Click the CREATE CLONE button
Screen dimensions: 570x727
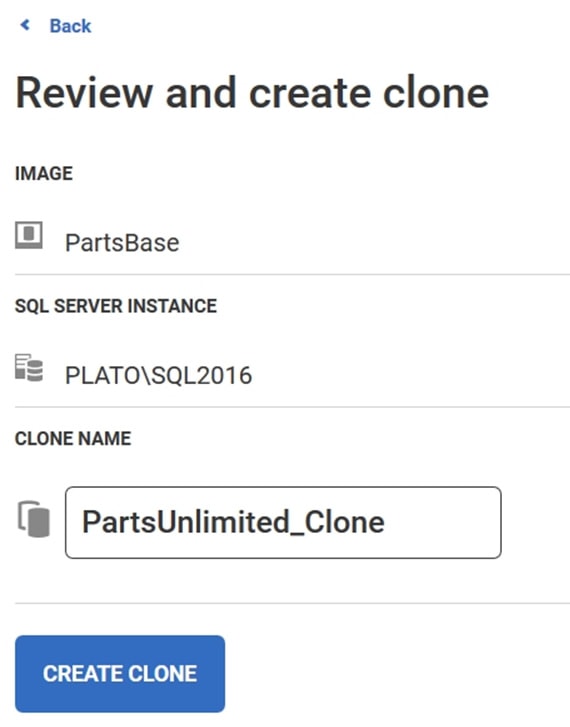coord(120,674)
